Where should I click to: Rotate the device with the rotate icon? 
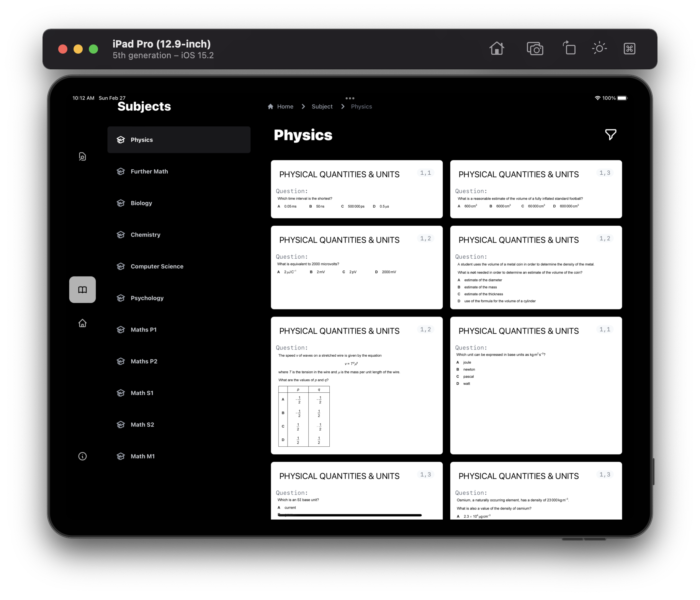pos(569,48)
